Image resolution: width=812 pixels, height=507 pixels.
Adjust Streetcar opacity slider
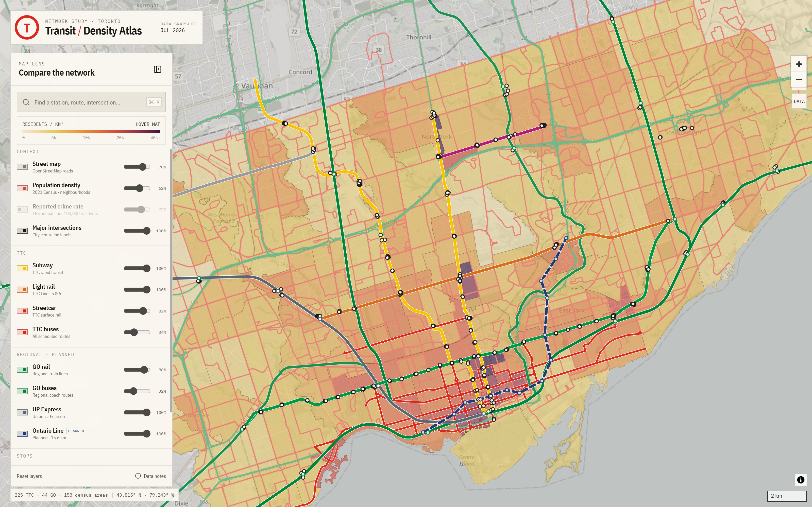(x=137, y=311)
